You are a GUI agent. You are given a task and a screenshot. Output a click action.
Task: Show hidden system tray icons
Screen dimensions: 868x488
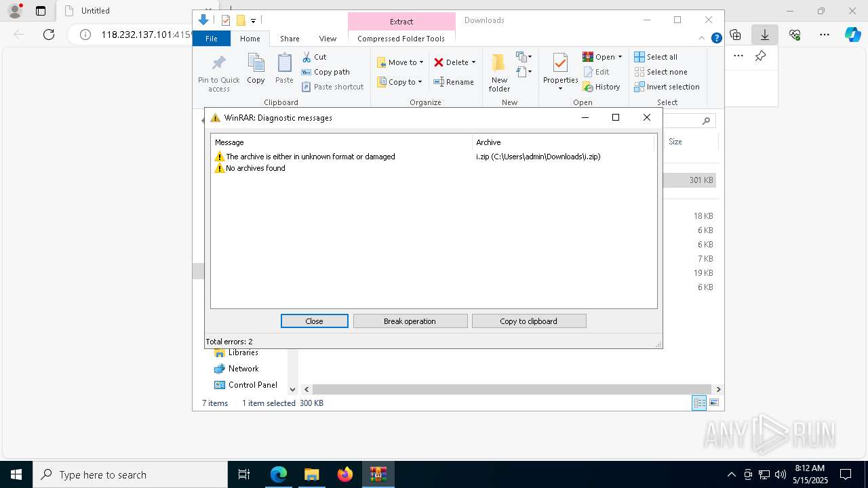731,474
